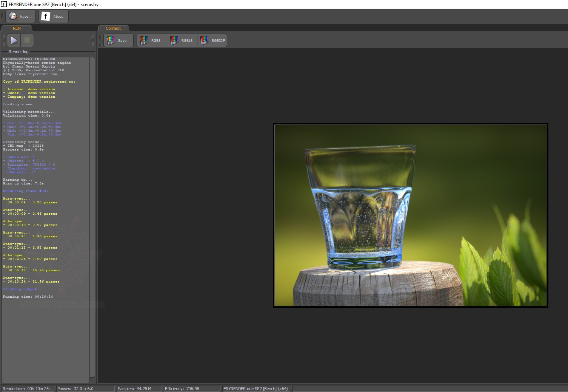The image size is (568, 392).
Task: Click the Efficiency readout in status bar
Action: (x=182, y=389)
